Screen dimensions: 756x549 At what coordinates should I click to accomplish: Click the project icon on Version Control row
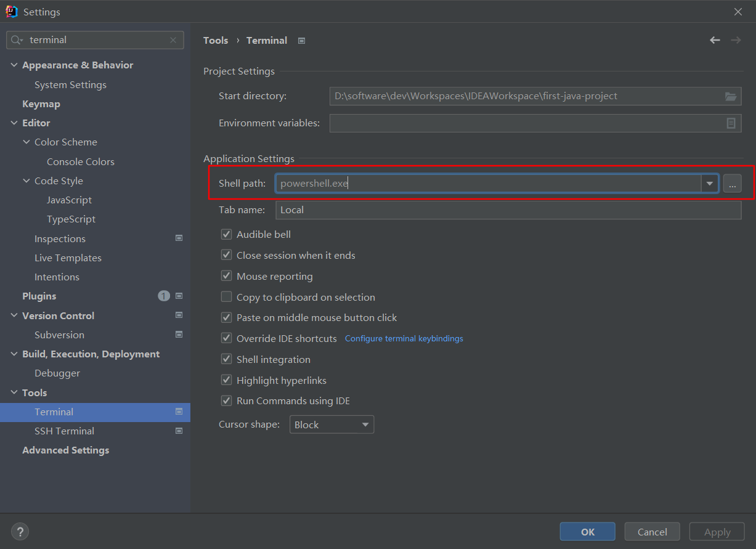(179, 315)
